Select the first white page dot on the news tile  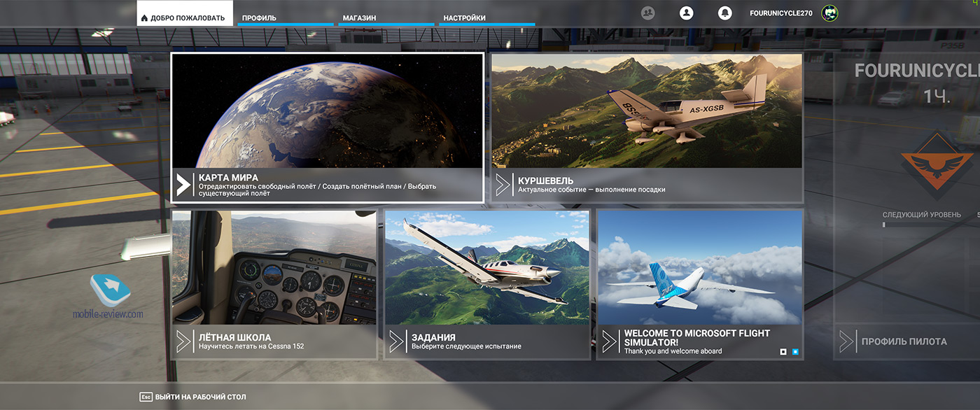[x=783, y=351]
